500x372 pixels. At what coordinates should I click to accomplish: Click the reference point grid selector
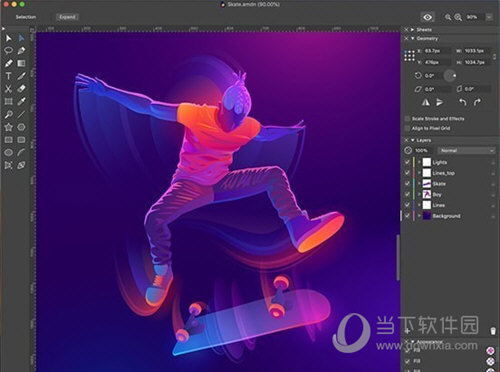409,56
